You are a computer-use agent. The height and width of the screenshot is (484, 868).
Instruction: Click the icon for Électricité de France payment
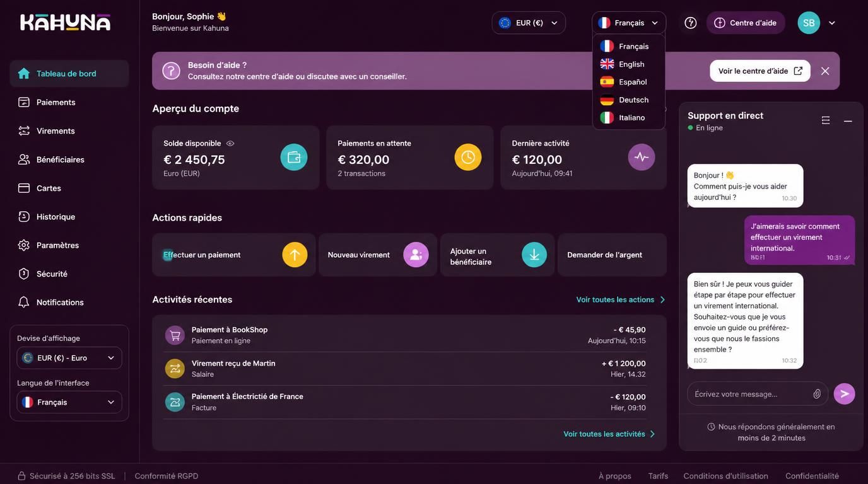175,402
